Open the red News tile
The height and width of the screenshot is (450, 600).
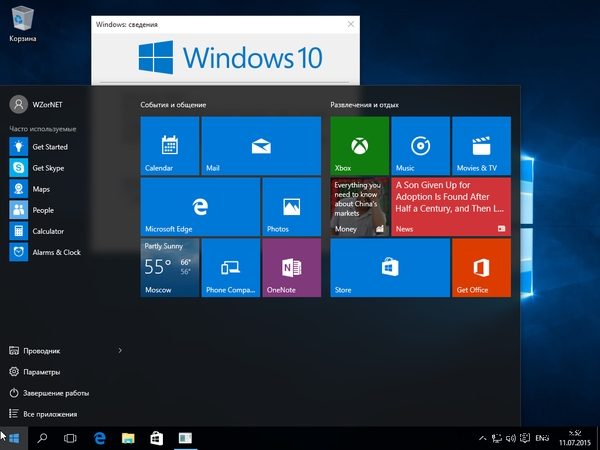[x=451, y=207]
